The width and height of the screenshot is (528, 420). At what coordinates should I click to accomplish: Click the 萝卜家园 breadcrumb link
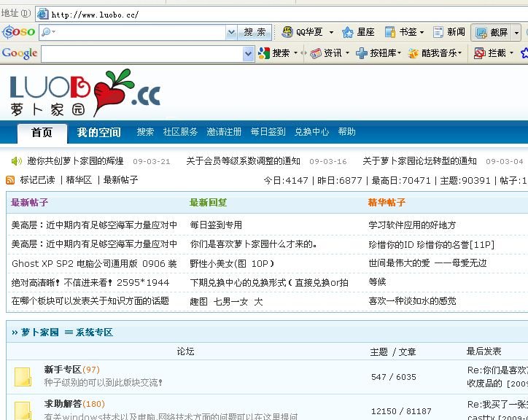click(39, 332)
